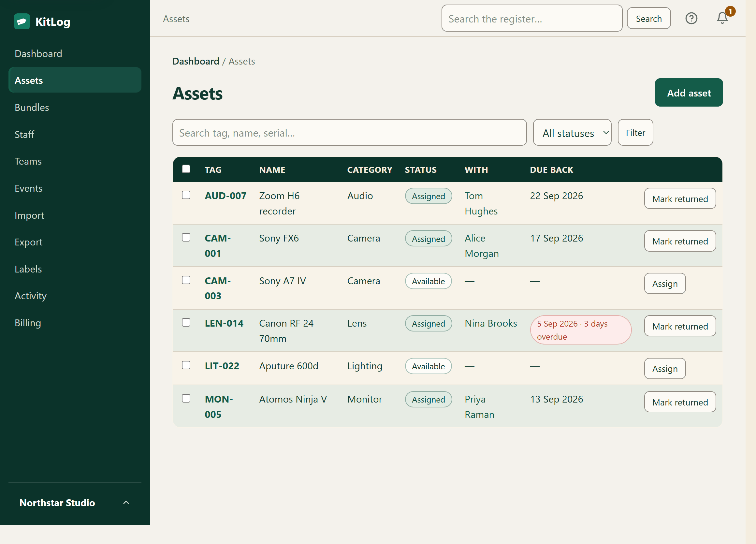Viewport: 756px width, 544px height.
Task: Mark the Sony FX6 as returned
Action: click(680, 241)
